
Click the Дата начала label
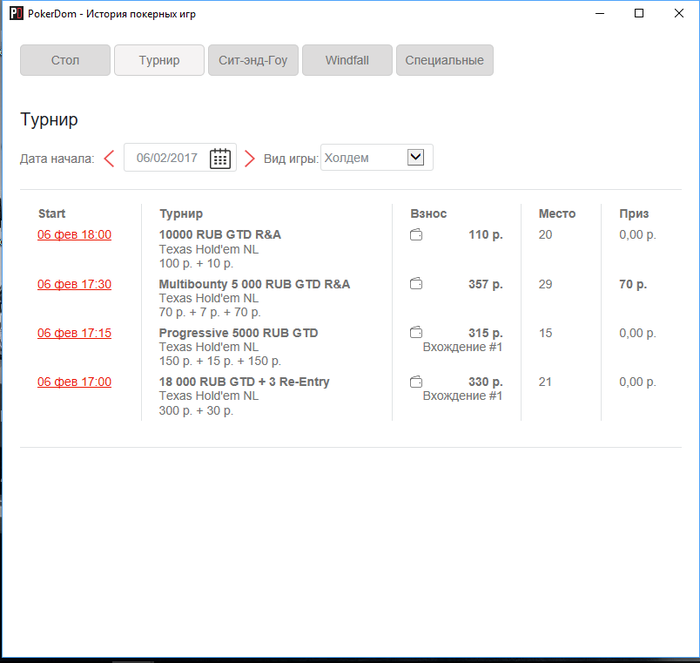[57, 158]
